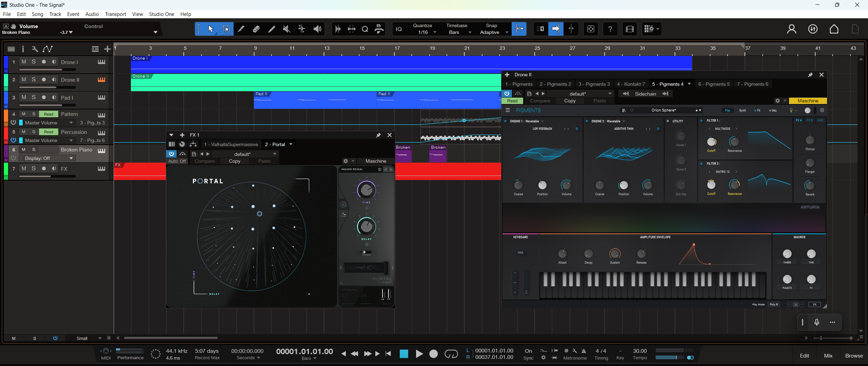Select the Mute tool
Image resolution: width=868 pixels, height=366 pixels.
tap(287, 29)
